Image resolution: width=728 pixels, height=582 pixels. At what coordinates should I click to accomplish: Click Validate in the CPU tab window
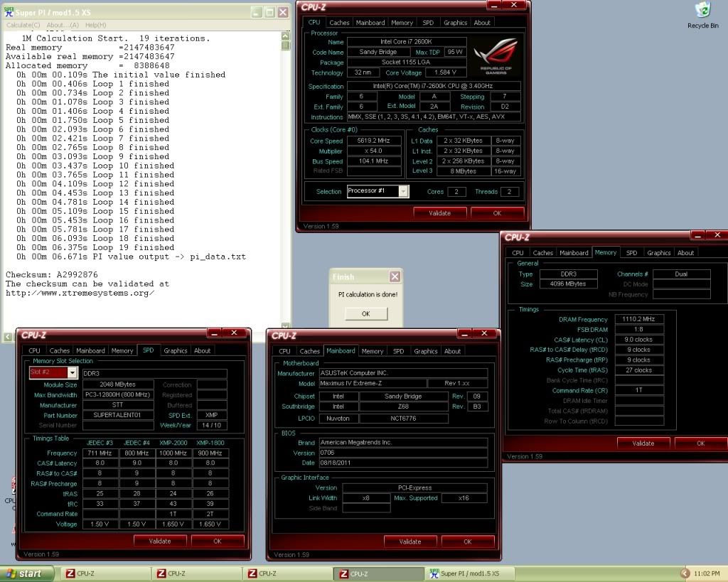439,212
